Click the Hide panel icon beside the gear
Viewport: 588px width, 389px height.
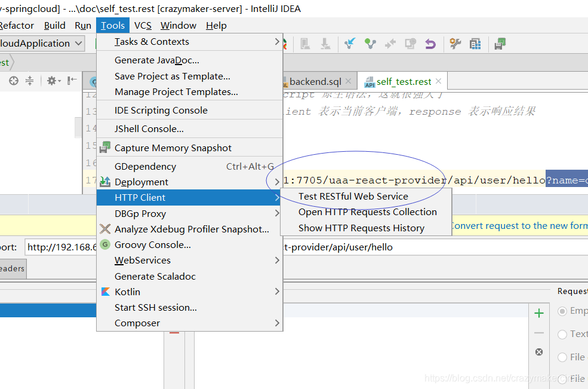pos(72,80)
